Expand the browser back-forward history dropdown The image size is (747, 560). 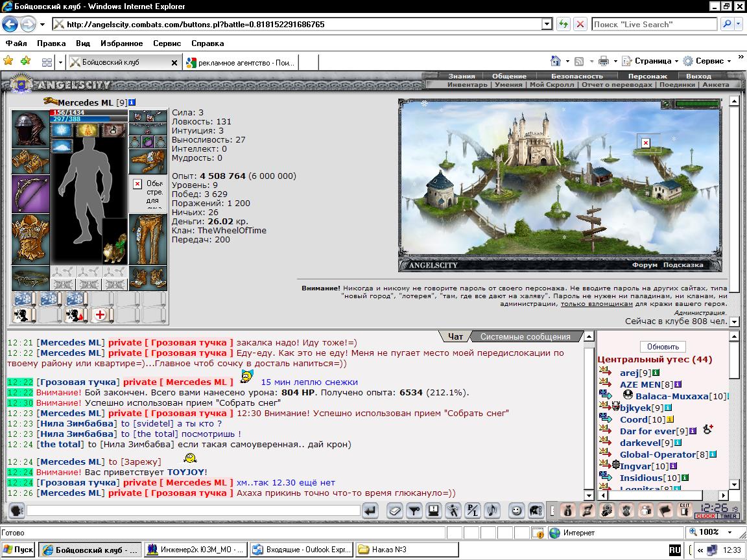[x=42, y=24]
